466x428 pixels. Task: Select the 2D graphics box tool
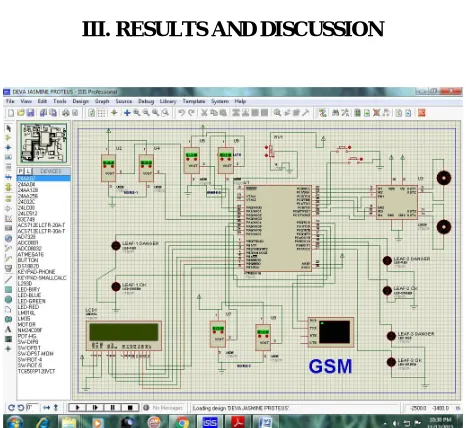tap(9, 290)
